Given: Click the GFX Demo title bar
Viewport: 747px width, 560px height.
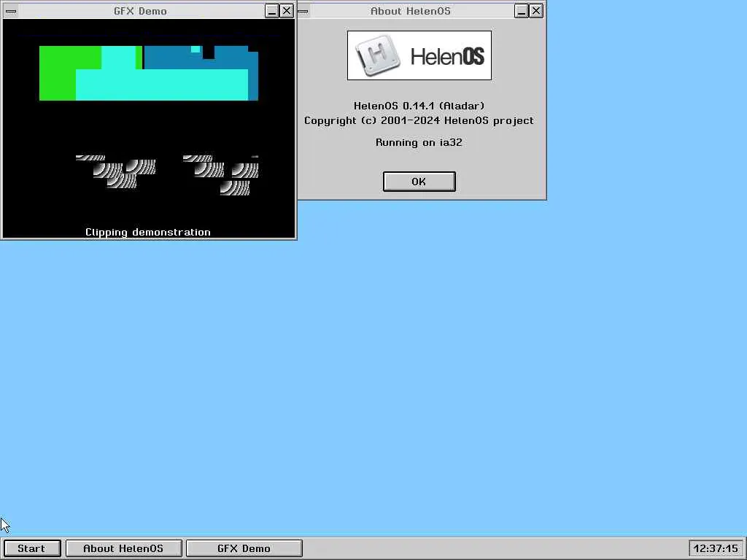Looking at the screenshot, I should tap(141, 11).
